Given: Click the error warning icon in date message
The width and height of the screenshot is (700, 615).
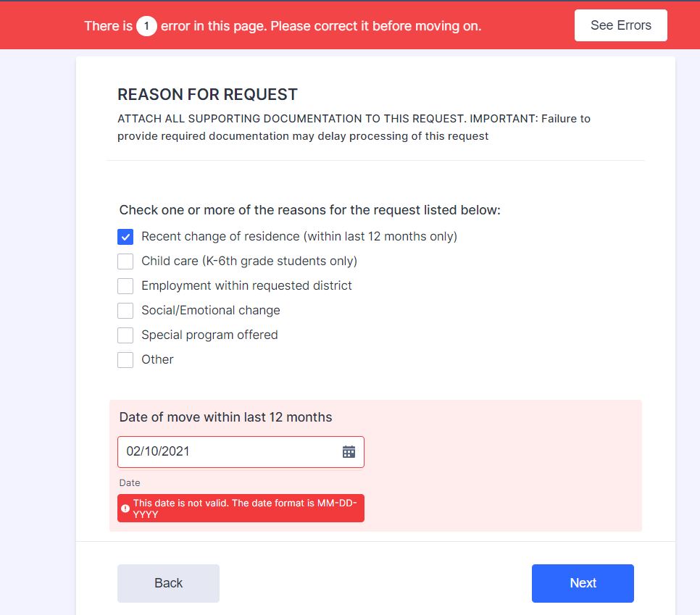Looking at the screenshot, I should [x=125, y=509].
